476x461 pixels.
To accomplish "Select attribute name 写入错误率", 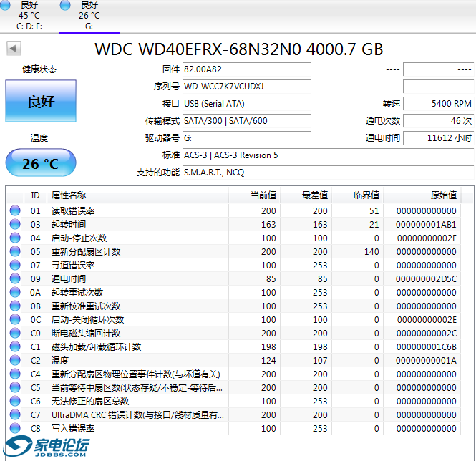I will (x=73, y=429).
